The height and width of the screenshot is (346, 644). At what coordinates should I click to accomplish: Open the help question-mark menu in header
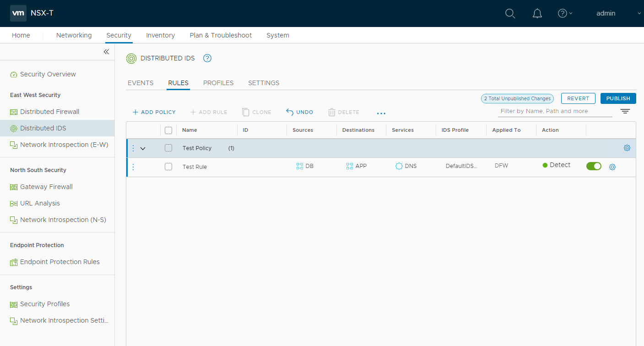(x=565, y=13)
